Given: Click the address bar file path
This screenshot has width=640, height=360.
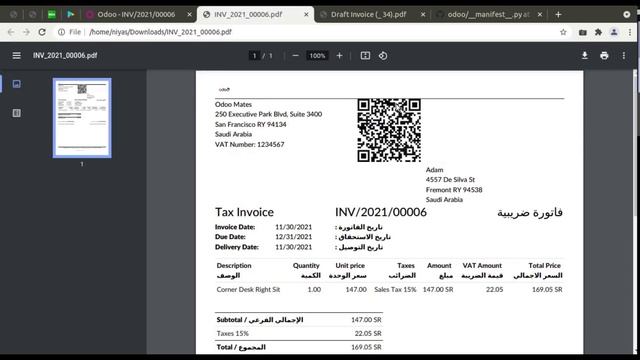Looking at the screenshot, I should [160, 32].
